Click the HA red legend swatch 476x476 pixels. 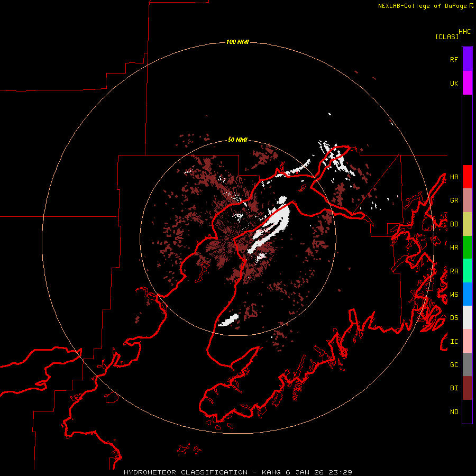click(x=467, y=177)
